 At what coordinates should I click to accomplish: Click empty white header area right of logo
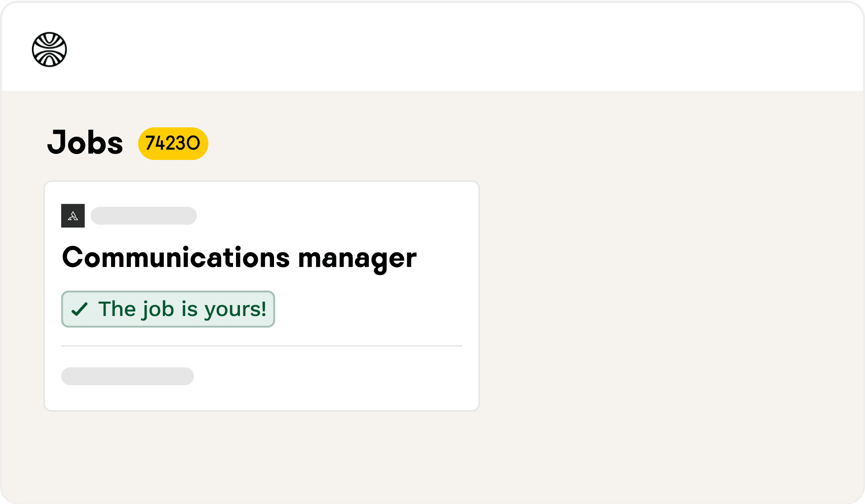(444, 47)
